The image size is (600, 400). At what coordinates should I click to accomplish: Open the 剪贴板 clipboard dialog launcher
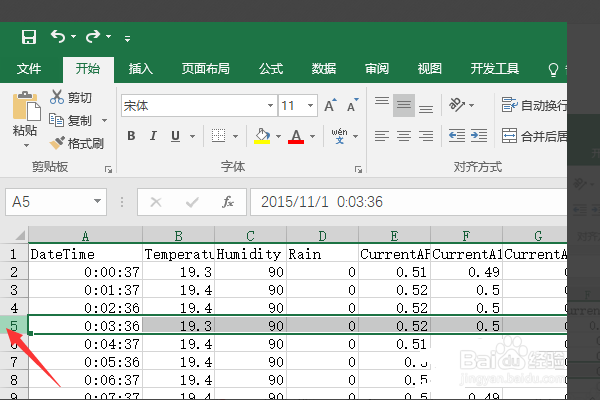click(109, 170)
